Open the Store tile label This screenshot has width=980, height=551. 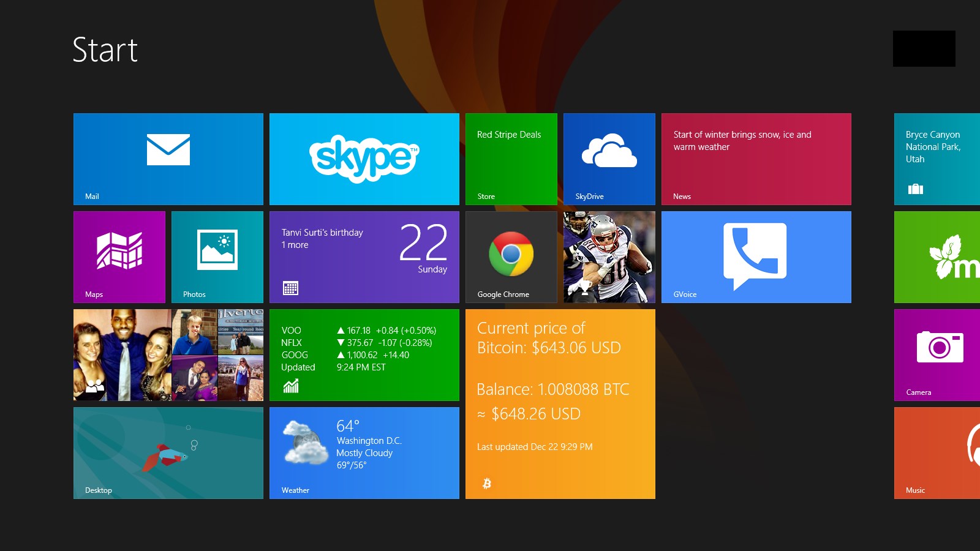tap(486, 197)
